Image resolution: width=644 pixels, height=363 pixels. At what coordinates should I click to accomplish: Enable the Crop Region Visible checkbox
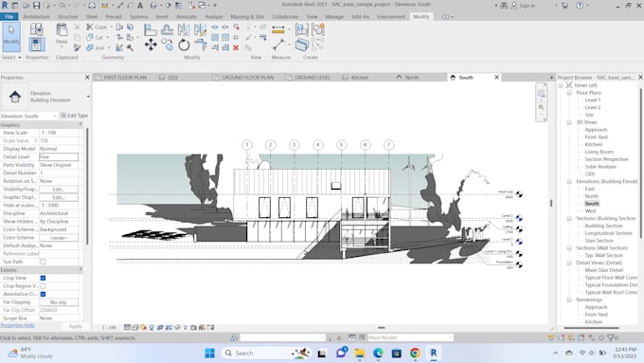click(43, 285)
